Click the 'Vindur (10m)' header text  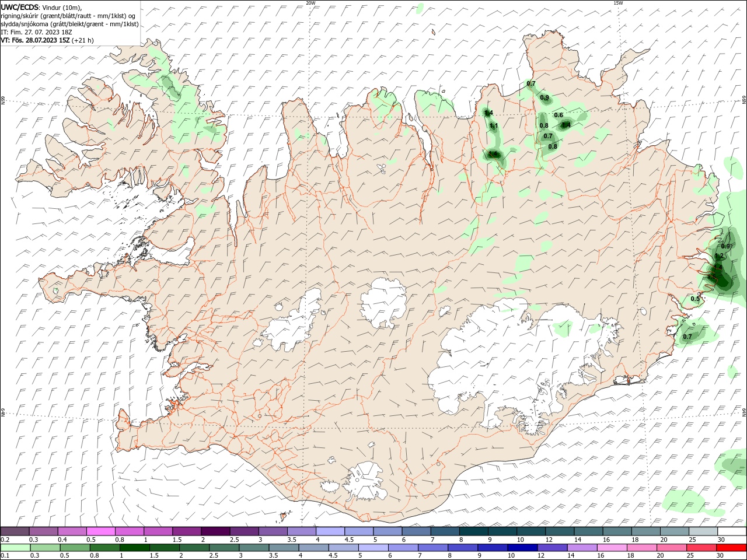[x=62, y=6]
